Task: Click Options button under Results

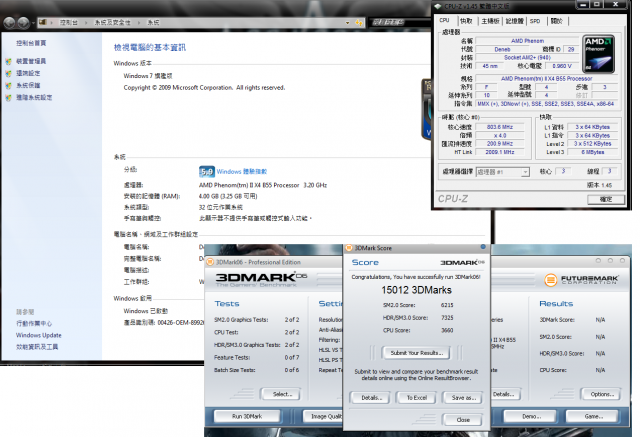Action: [602, 394]
